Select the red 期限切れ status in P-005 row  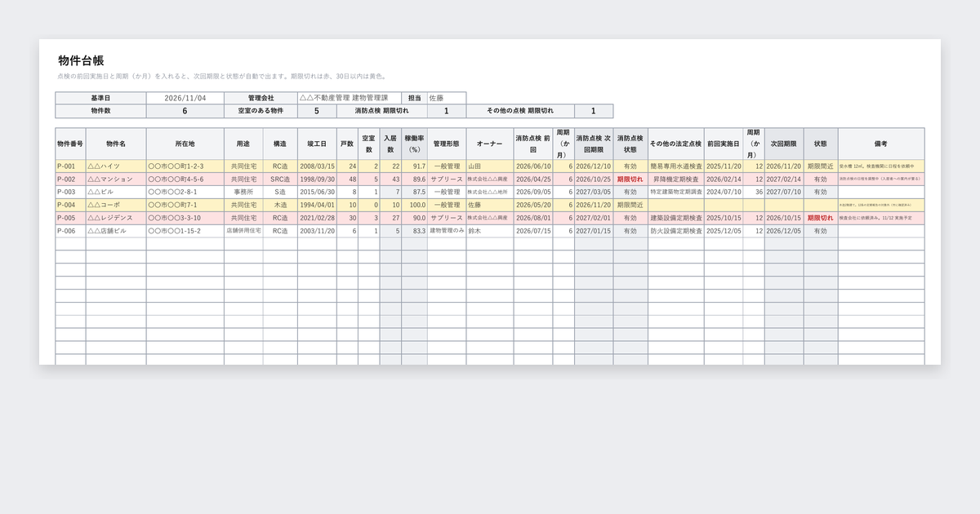(820, 218)
